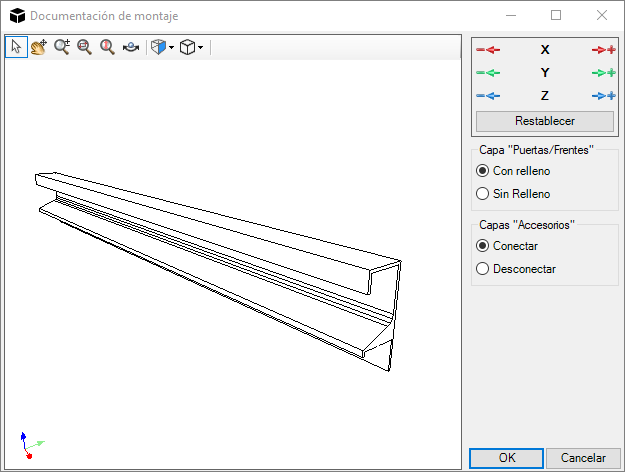Click the zoom 1:1 reset magnifier
The height and width of the screenshot is (472, 625).
coord(107,47)
